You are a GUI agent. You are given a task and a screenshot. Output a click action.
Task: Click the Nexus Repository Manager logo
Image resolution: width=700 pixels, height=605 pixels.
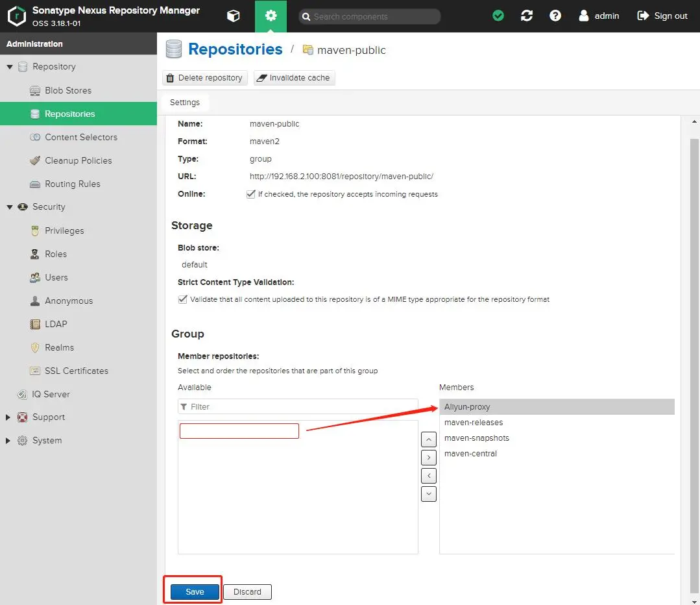pos(17,16)
